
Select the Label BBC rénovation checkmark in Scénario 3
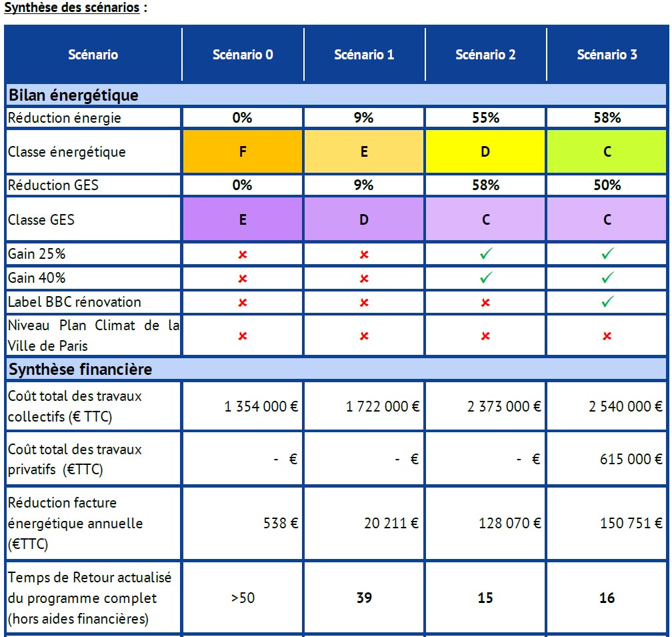pos(607,301)
